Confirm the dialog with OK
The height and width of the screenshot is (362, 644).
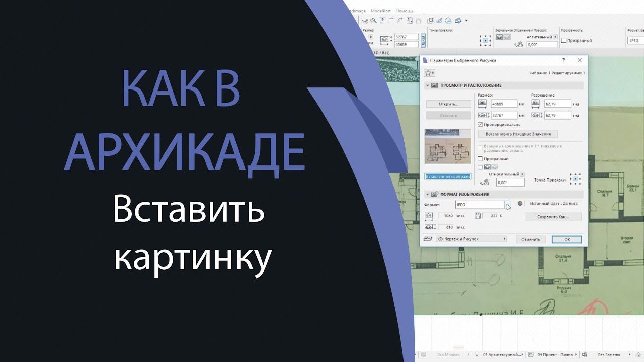(567, 239)
